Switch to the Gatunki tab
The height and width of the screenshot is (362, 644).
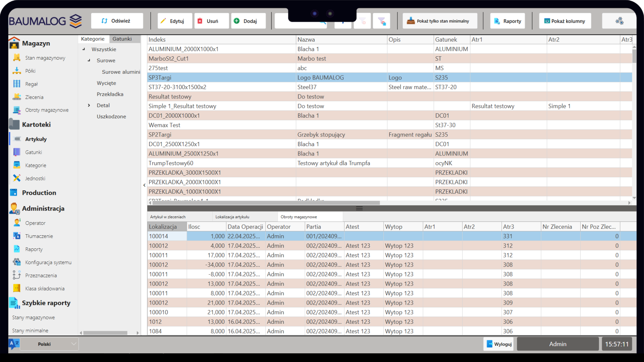pos(122,39)
